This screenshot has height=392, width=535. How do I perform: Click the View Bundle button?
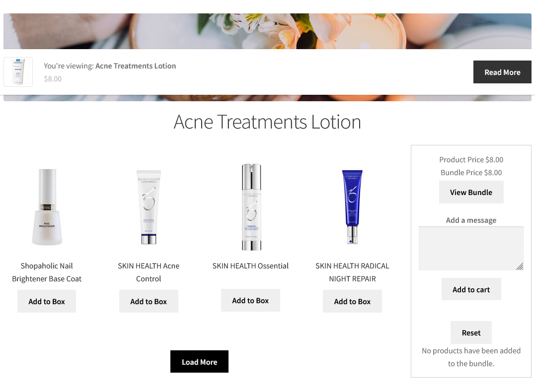pos(471,192)
